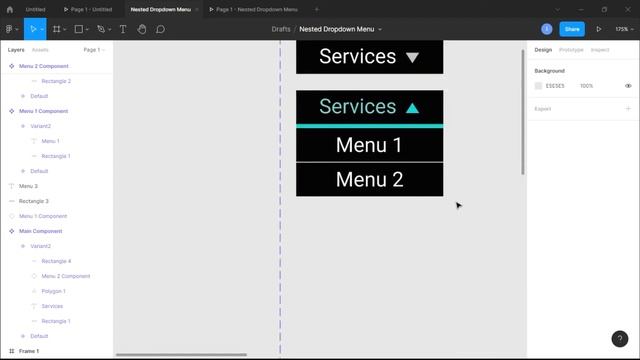
Task: Open the Assets panel tab
Action: pos(40,50)
